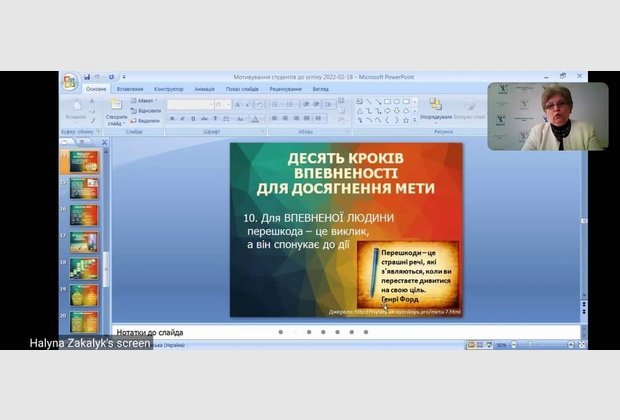
Task: Select the Text Box shape in gallery
Action: [360, 102]
